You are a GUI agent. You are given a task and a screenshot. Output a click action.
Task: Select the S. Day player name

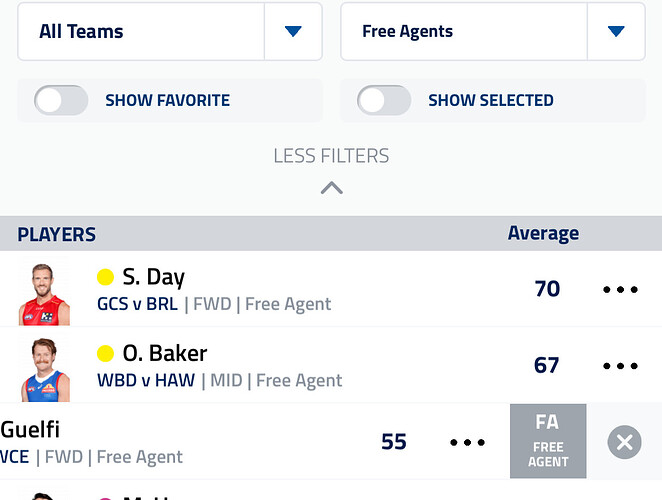[x=153, y=277]
